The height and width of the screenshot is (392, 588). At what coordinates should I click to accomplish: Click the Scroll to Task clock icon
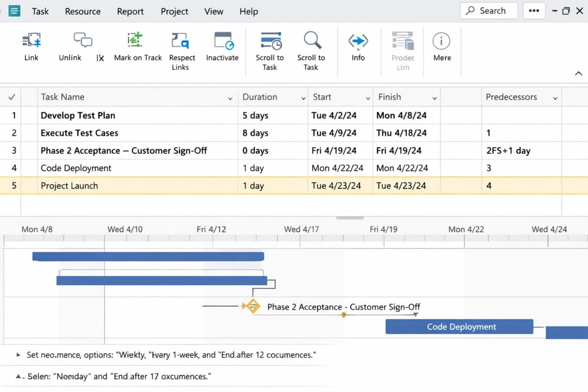270,41
